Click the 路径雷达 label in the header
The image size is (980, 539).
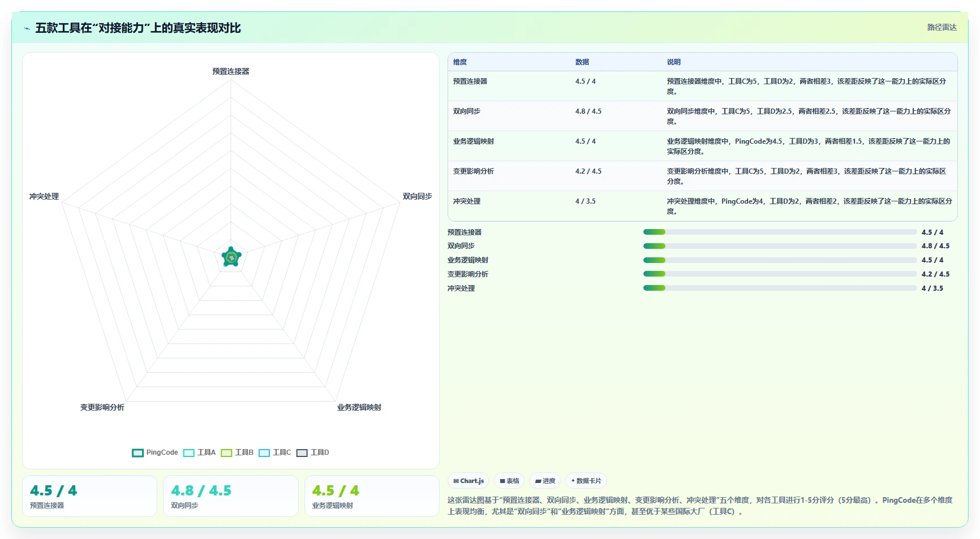tap(942, 27)
